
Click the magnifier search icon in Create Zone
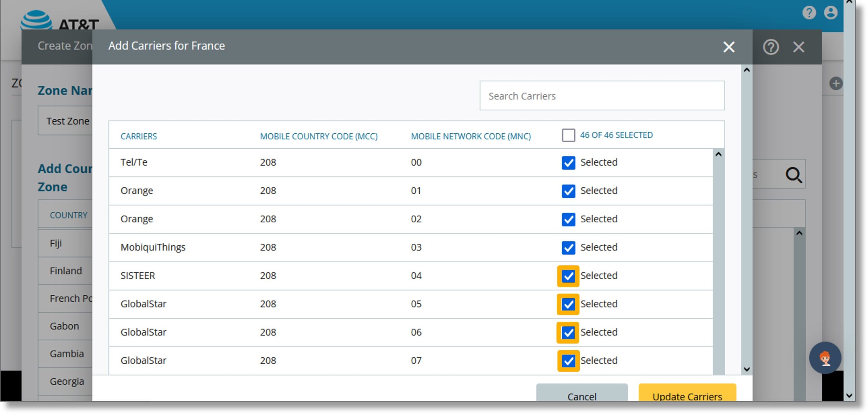pyautogui.click(x=794, y=175)
